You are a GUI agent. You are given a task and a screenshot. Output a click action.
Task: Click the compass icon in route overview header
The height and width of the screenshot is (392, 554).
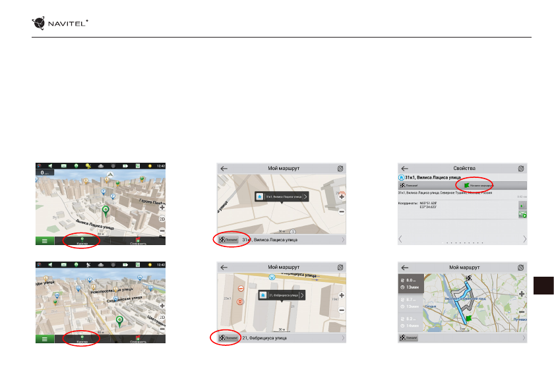(521, 267)
